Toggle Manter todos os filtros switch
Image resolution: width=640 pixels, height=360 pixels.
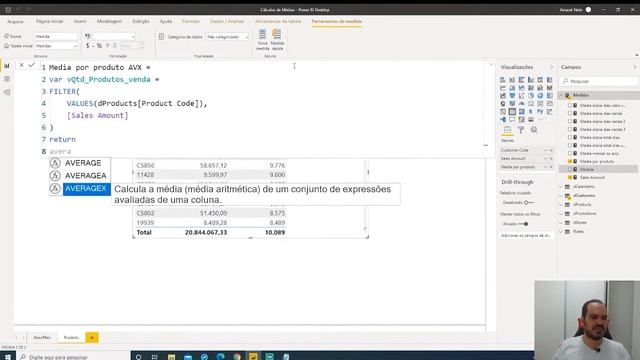524,224
